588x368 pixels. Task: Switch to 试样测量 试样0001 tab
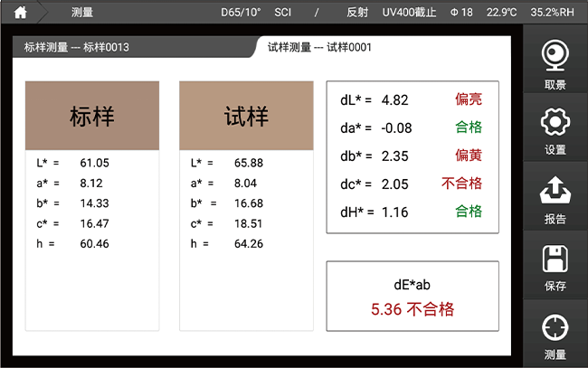coord(319,47)
